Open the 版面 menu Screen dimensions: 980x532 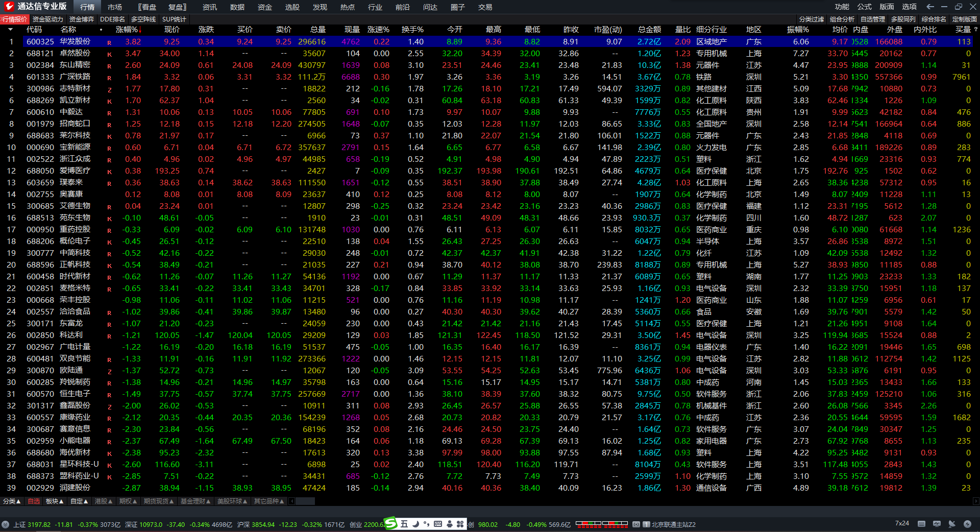click(887, 7)
